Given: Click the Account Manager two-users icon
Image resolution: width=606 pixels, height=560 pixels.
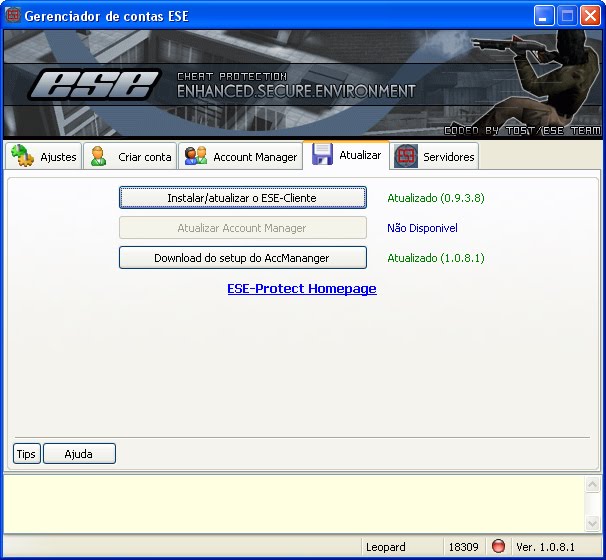Looking at the screenshot, I should tap(196, 156).
